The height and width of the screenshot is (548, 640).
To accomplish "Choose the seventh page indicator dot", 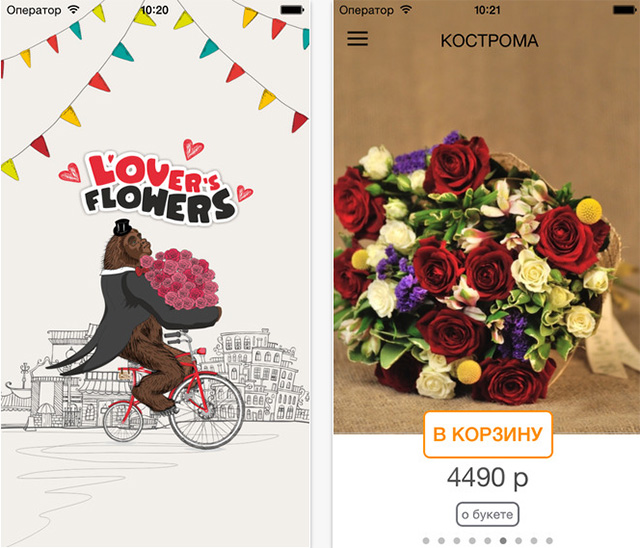I will (518, 541).
